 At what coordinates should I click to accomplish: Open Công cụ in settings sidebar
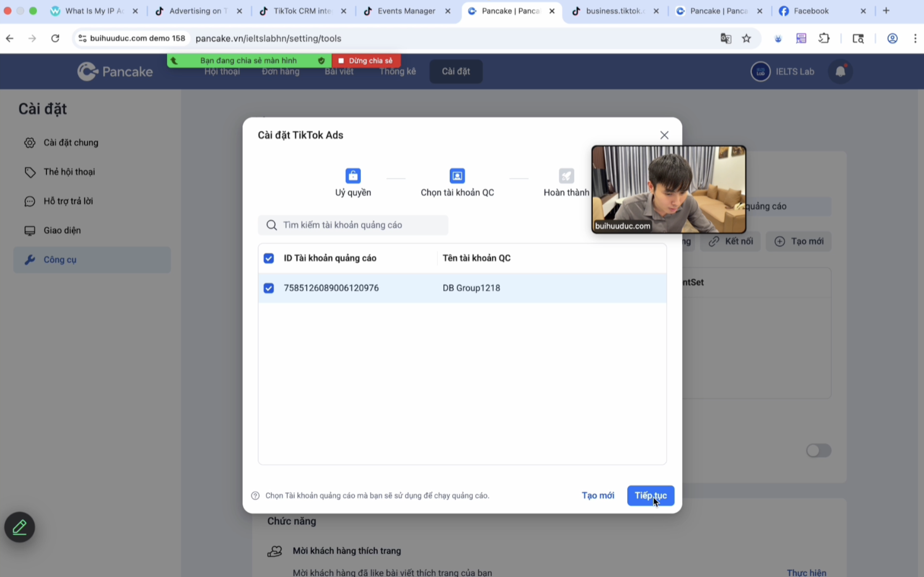(60, 260)
